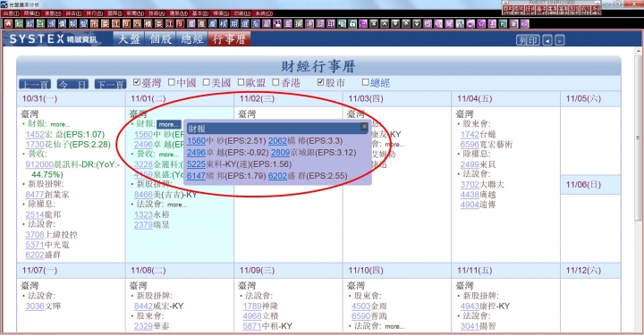The image size is (644, 335).
Task: Expand 11/10 法說會 more list
Action: click(394, 326)
